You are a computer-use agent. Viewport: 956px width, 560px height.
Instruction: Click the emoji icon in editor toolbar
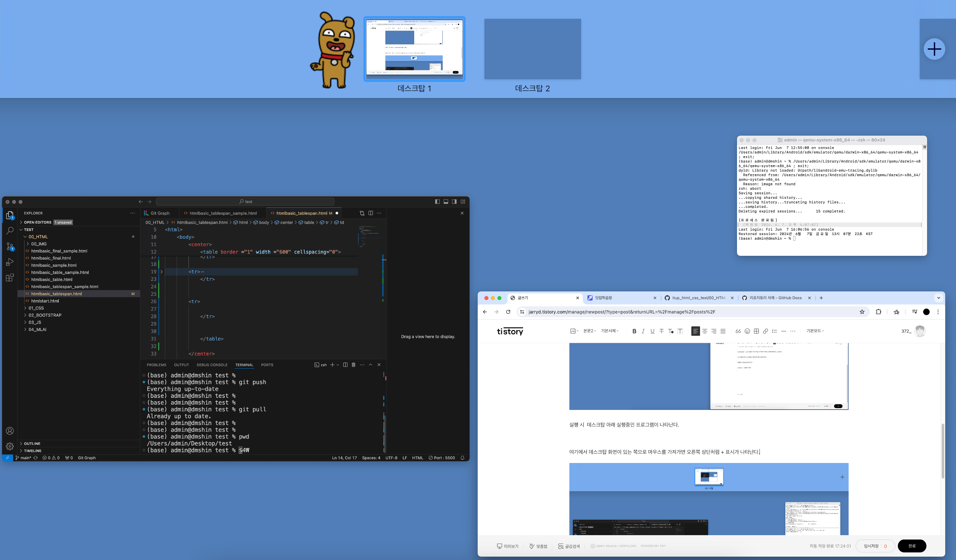pos(747,331)
